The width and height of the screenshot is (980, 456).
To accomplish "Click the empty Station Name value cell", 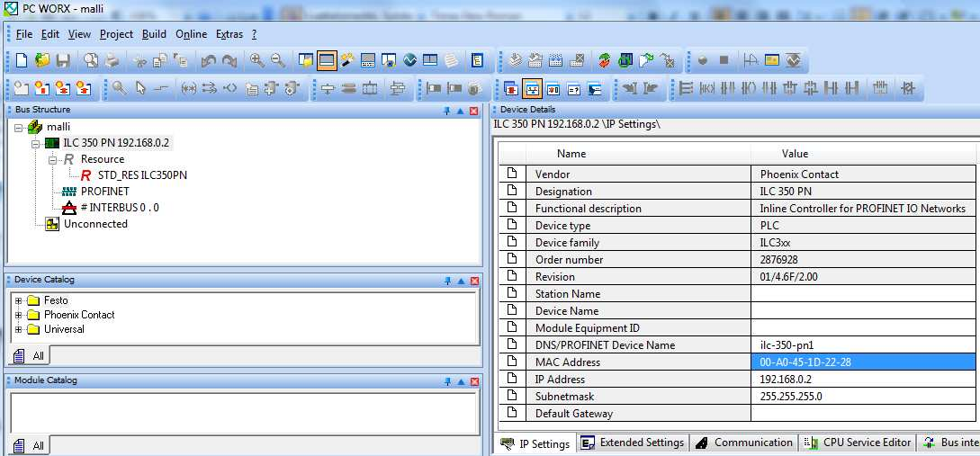I will [x=862, y=293].
